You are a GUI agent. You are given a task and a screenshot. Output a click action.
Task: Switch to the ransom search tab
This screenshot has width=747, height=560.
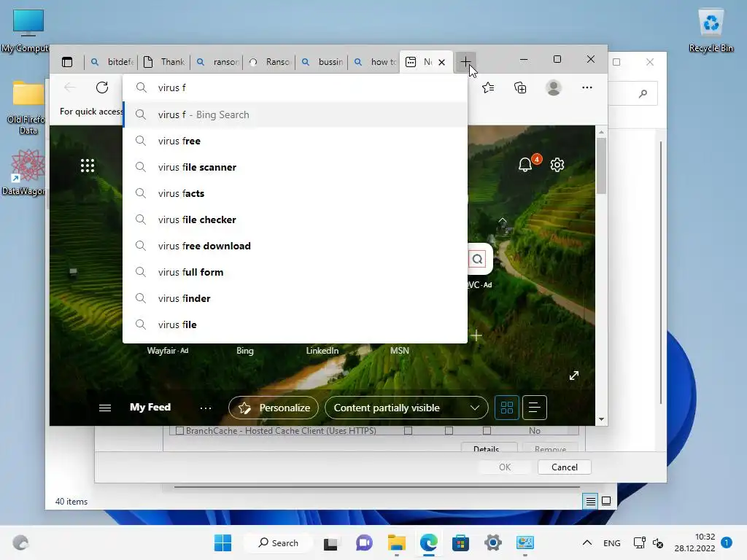pos(217,62)
